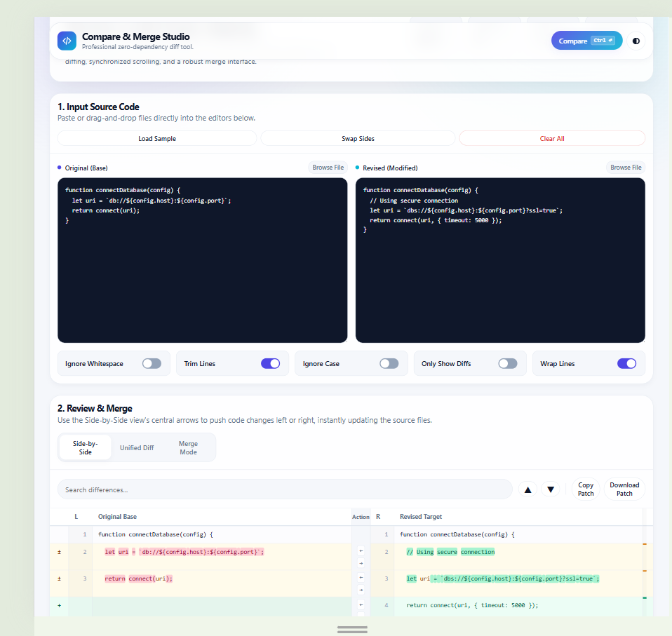The height and width of the screenshot is (636, 672).
Task: Jump to previous difference with the up arrow
Action: tap(528, 489)
